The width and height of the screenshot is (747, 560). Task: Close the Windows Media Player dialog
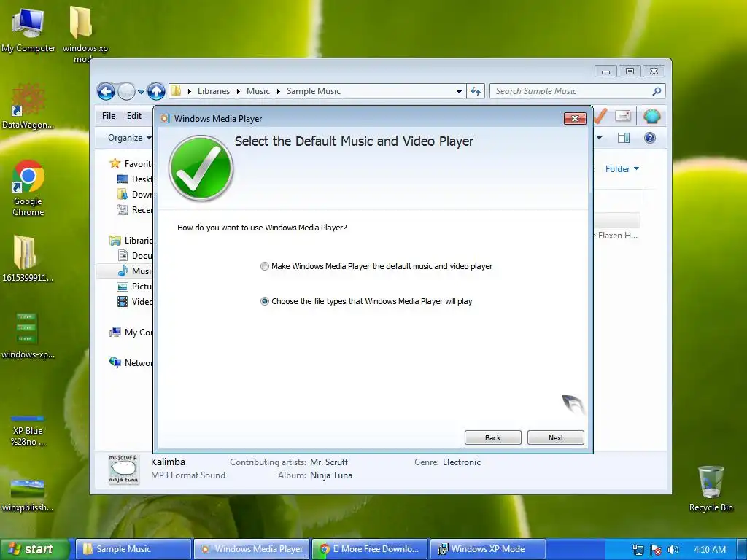point(575,119)
